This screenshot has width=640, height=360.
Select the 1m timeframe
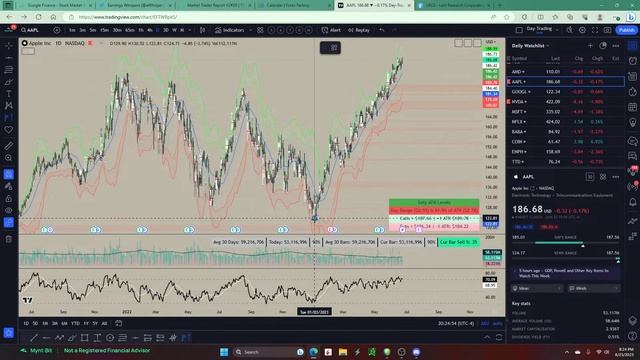point(72,30)
